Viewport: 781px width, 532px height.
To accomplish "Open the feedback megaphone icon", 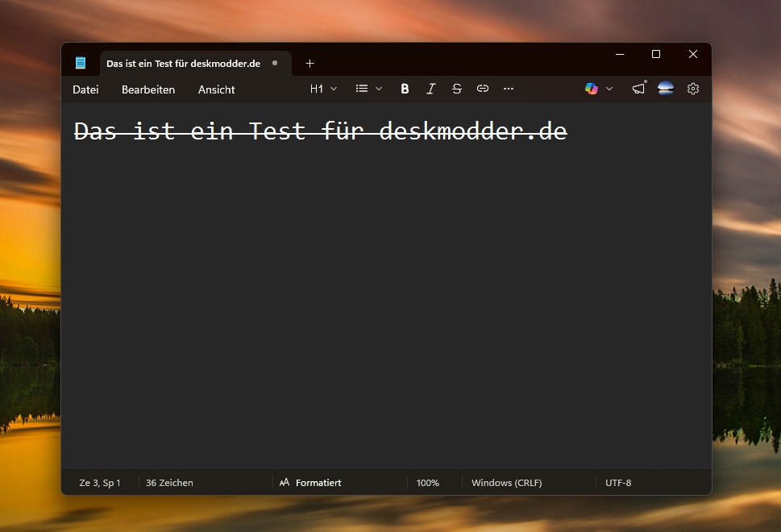I will (x=638, y=89).
